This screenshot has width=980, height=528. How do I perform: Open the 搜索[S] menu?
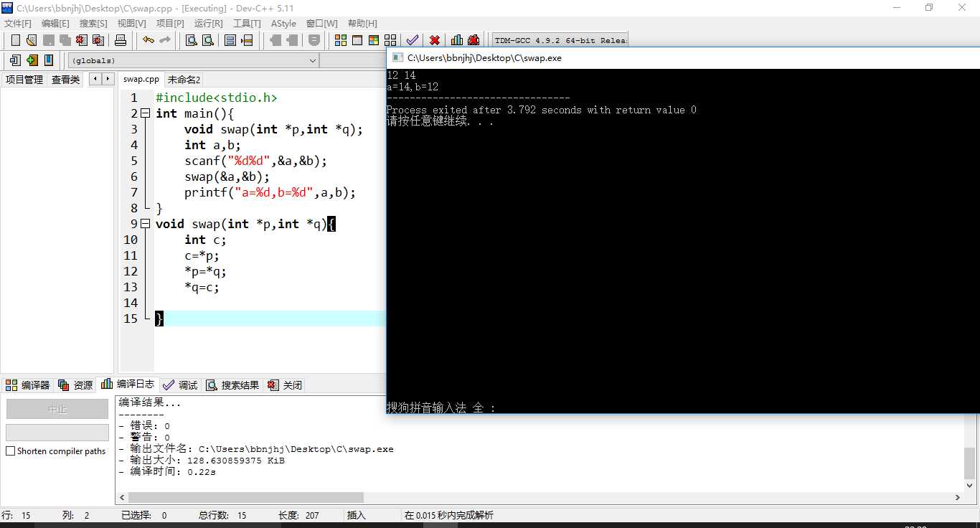(93, 24)
